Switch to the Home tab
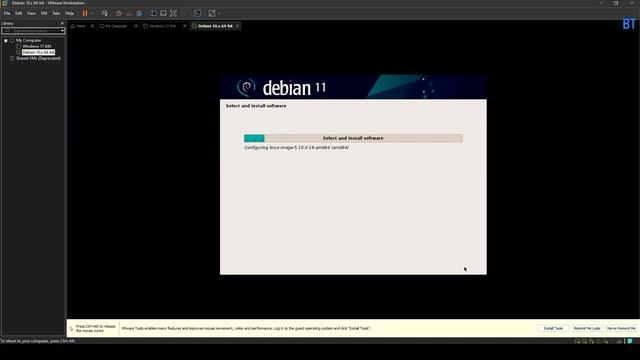Viewport: 640px width, 360px height. pos(79,26)
